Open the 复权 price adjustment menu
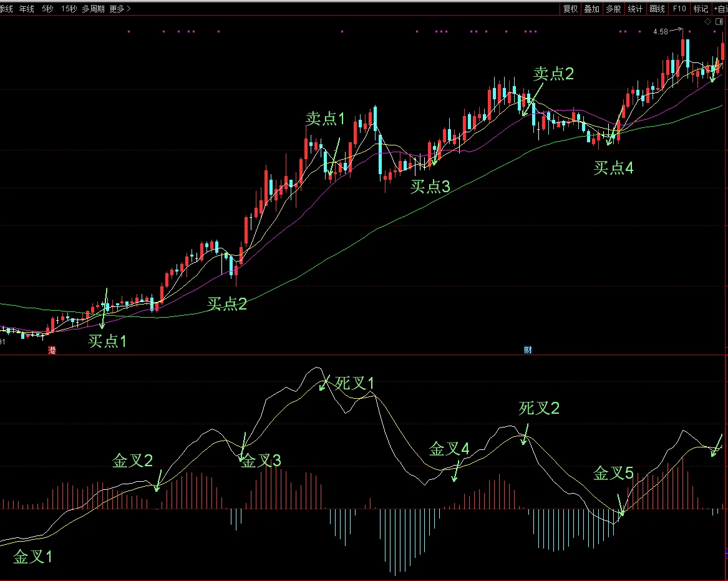The image size is (728, 581). pyautogui.click(x=570, y=9)
